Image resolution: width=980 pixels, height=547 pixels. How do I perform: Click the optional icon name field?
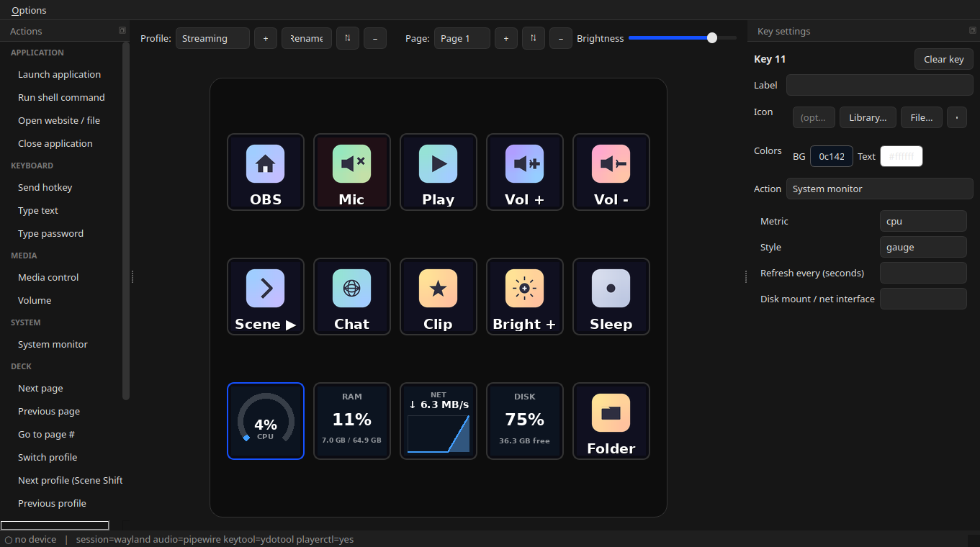814,117
